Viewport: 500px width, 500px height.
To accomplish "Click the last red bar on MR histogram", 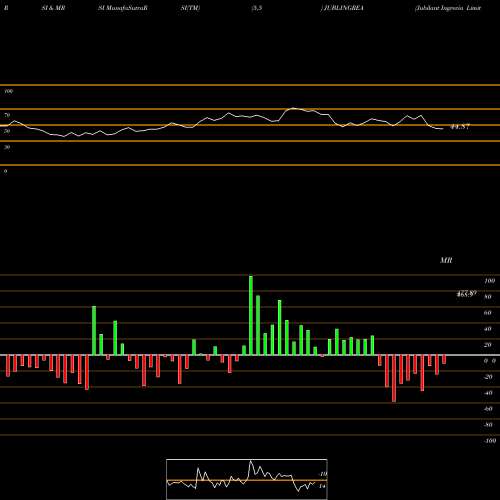I will (x=444, y=360).
